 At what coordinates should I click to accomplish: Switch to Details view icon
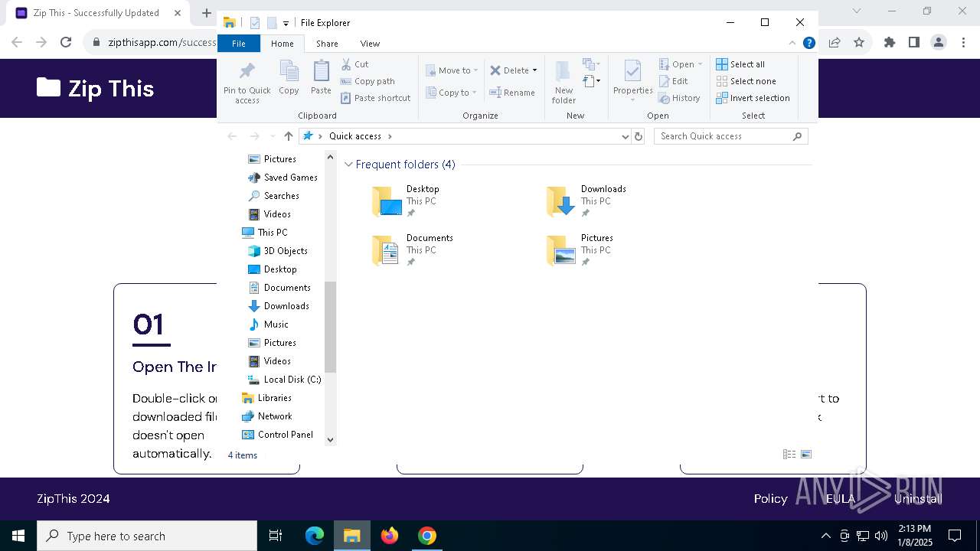click(789, 455)
